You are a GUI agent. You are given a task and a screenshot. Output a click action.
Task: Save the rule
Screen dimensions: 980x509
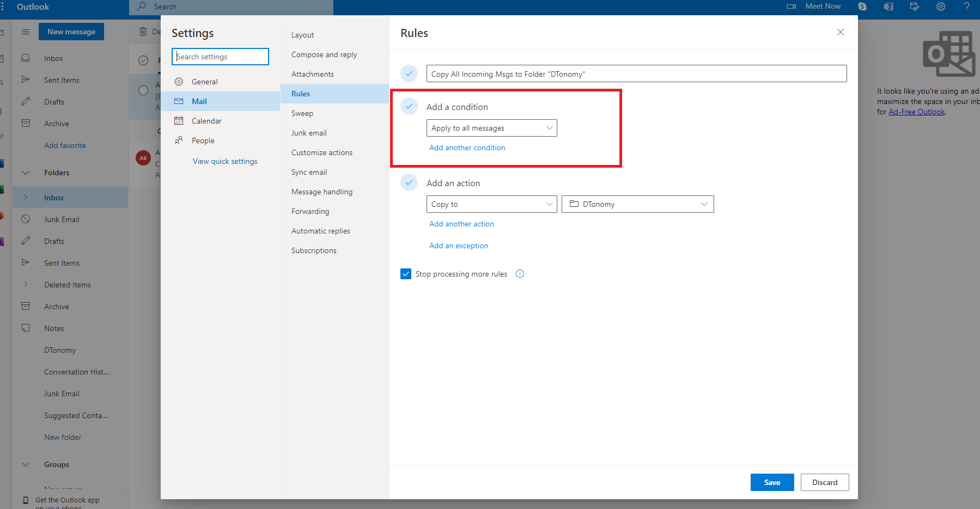(x=772, y=482)
